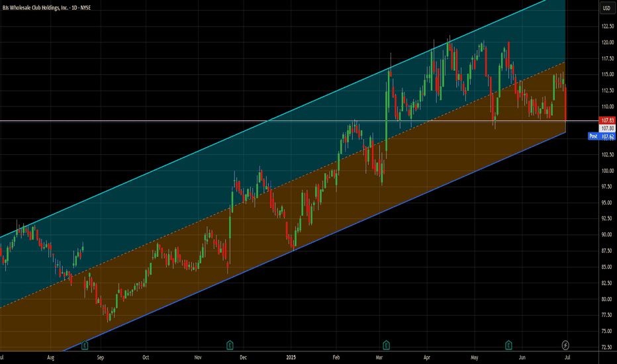Click the Sep label on the time axis

tap(101, 357)
